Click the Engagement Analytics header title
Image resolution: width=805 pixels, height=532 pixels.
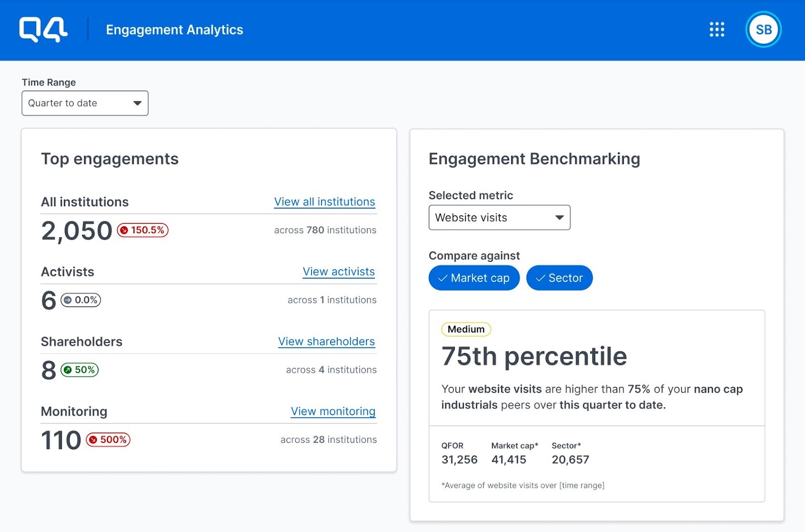pos(175,30)
